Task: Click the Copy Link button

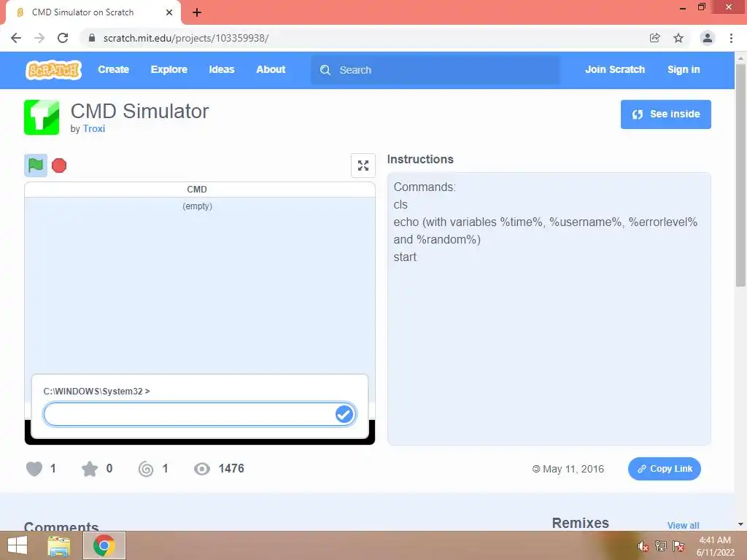Action: click(x=664, y=469)
